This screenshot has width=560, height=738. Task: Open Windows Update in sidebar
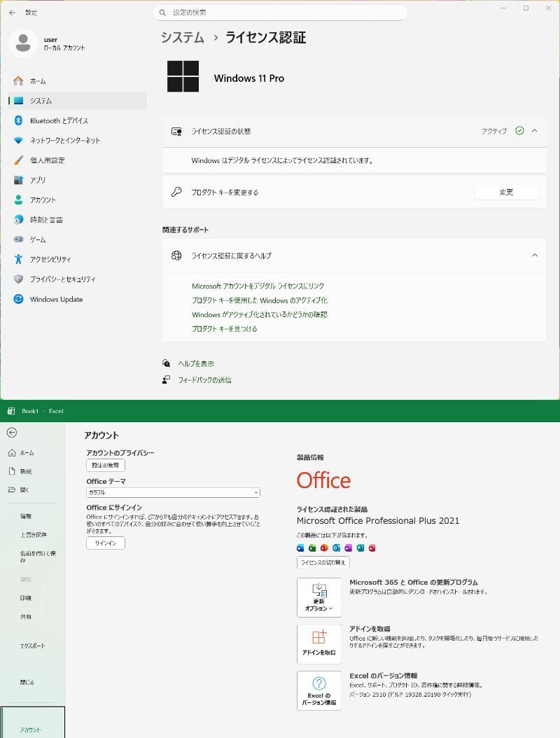56,299
